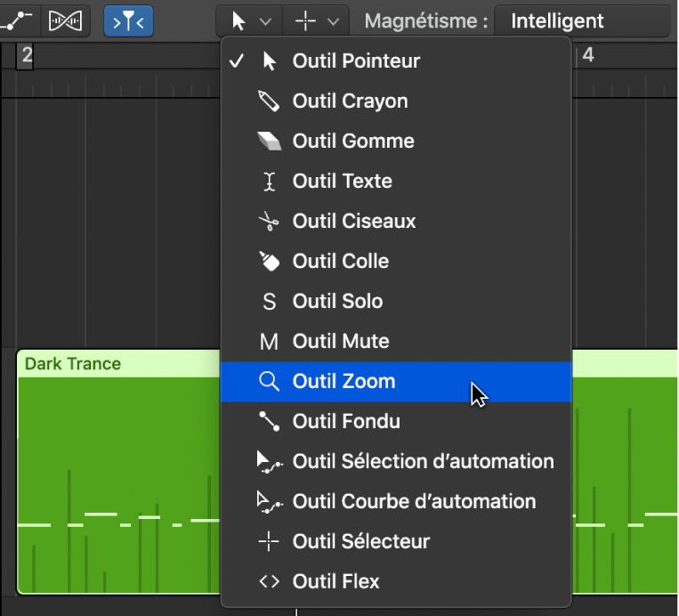Screen dimensions: 679x616
Task: Open the left-click pointer tool menu
Action: tap(250, 20)
